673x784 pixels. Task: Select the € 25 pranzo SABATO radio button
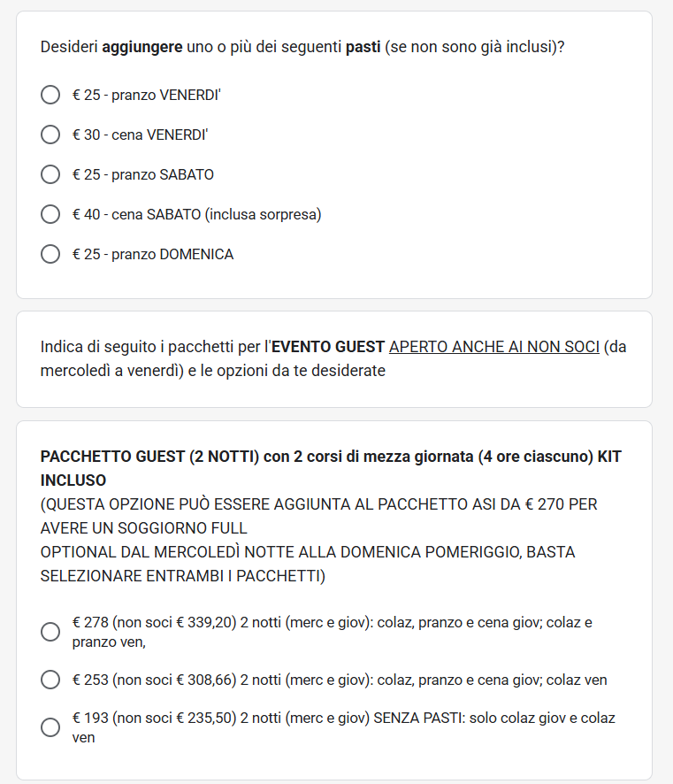click(50, 174)
